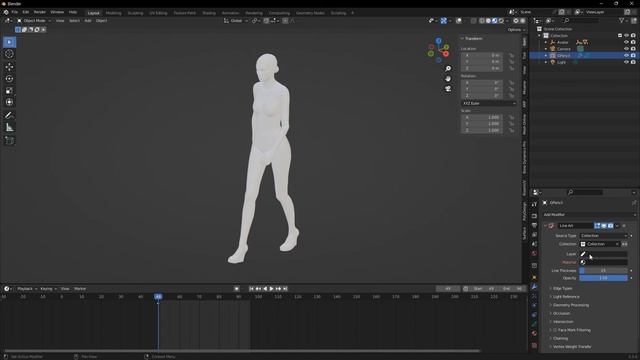Toggle render camera icon for Collection
640x360 pixels.
[x=633, y=36]
